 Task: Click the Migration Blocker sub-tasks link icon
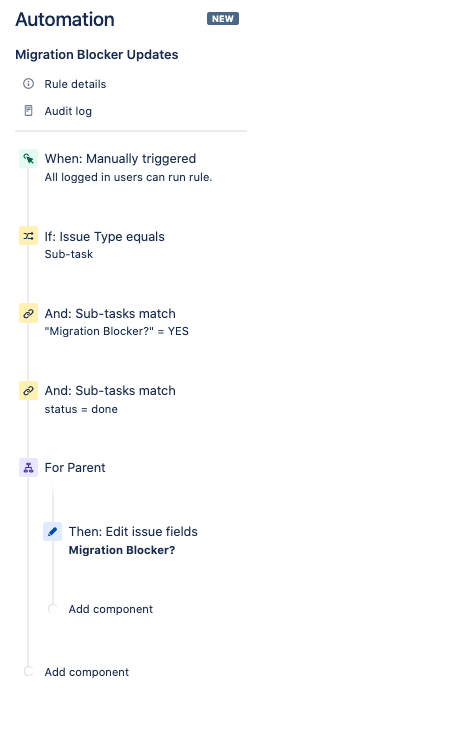click(28, 313)
